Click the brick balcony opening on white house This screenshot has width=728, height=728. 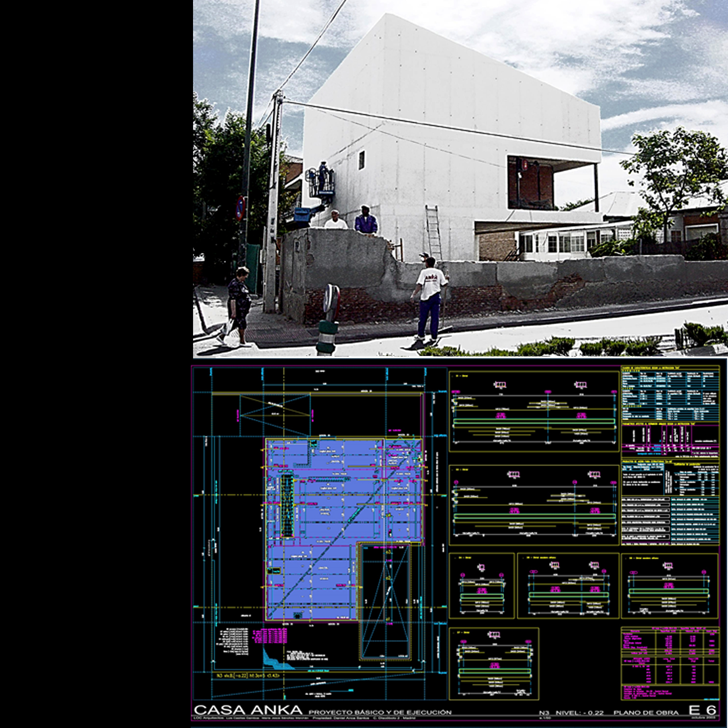[x=531, y=183]
